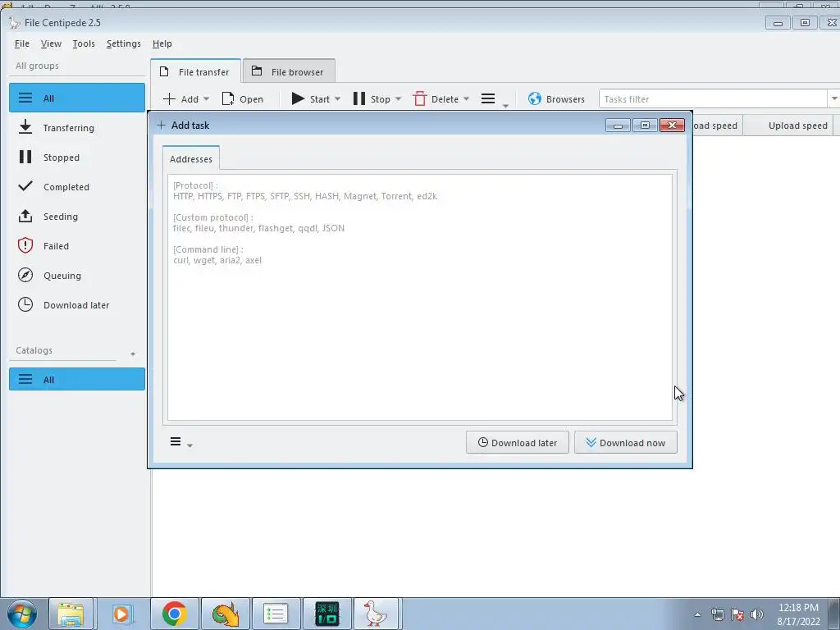Screen dimensions: 840x630
Task: Switch to the File browser tab
Action: (x=289, y=71)
